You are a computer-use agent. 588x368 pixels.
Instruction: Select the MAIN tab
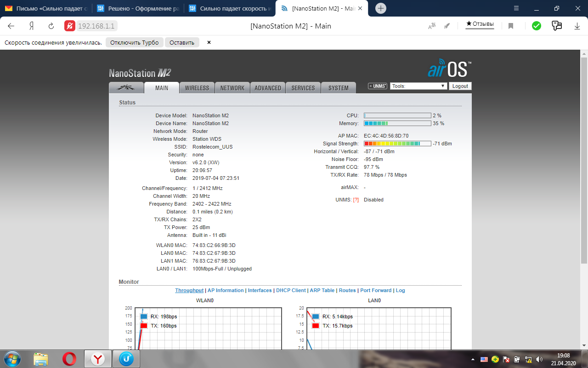click(162, 87)
